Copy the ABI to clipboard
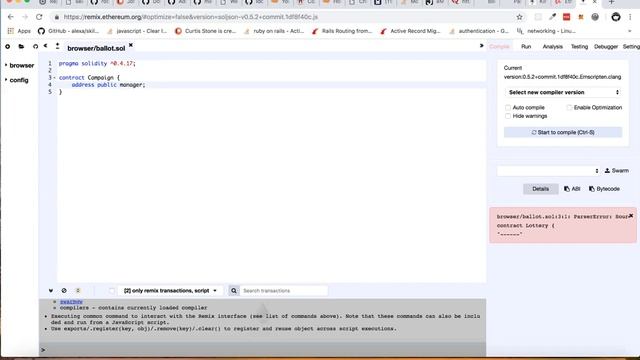The image size is (640, 360). 572,189
